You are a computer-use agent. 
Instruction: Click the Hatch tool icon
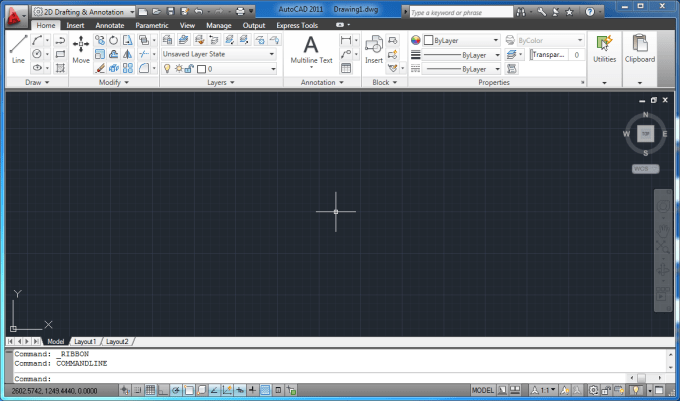tap(60, 68)
